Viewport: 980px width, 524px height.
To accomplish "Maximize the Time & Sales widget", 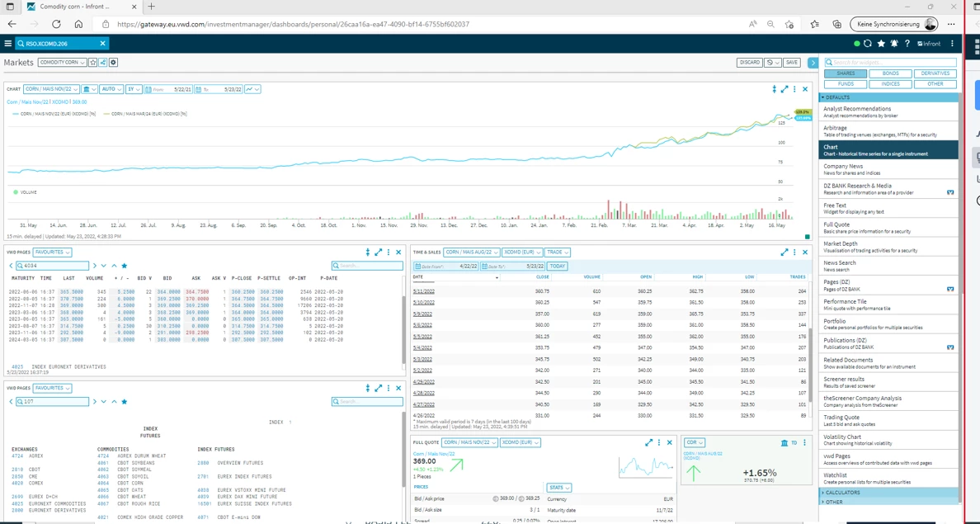I will coord(784,252).
